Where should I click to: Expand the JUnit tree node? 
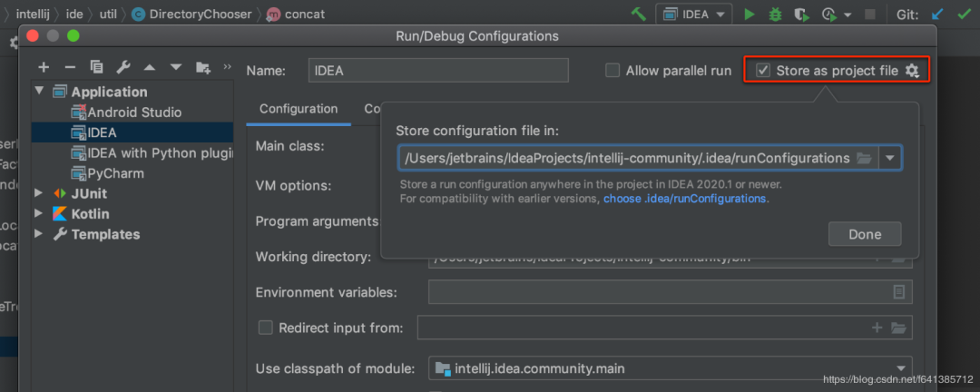click(x=39, y=193)
